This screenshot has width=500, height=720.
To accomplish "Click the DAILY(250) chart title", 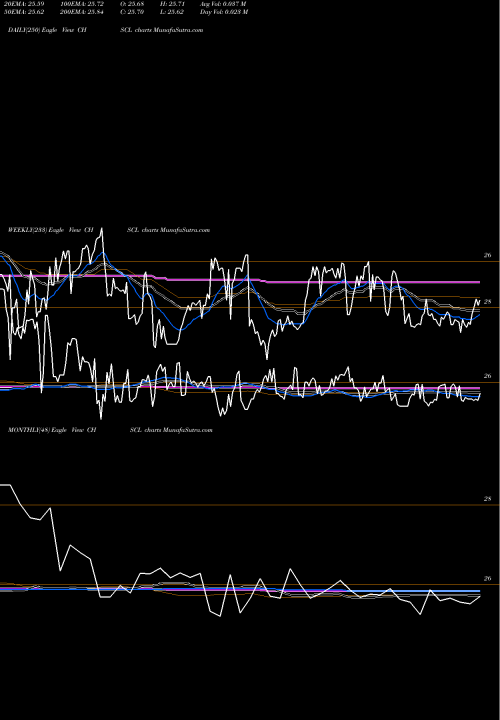I will (105, 30).
